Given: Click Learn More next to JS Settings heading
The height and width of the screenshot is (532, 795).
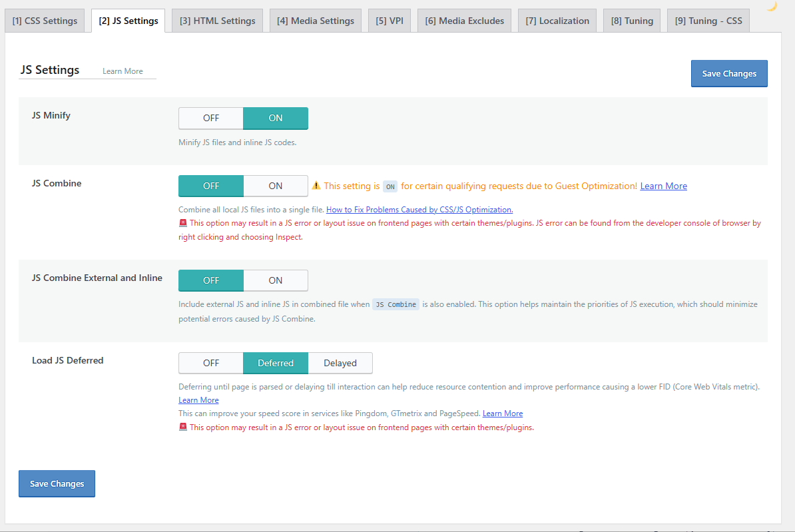Looking at the screenshot, I should point(123,71).
